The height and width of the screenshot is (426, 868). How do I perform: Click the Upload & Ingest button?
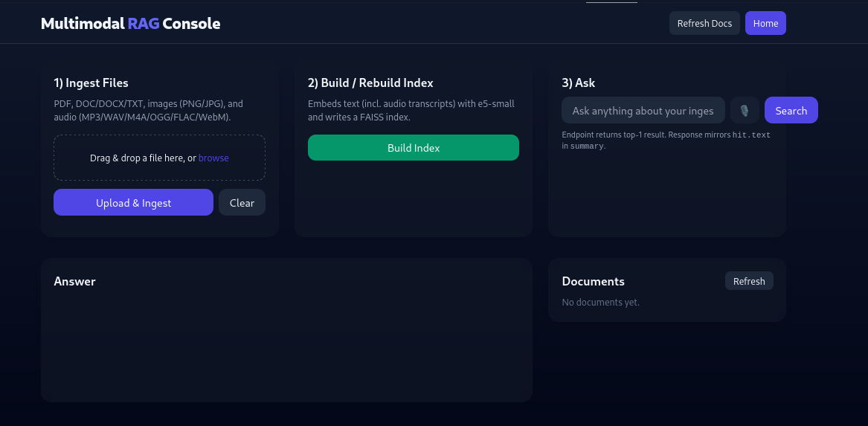(133, 202)
